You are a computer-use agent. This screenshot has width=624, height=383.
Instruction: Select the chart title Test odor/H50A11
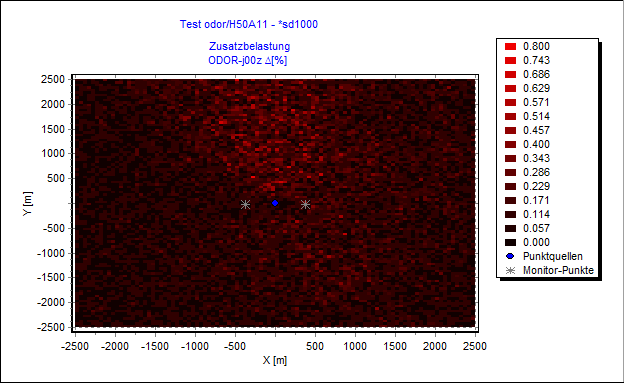click(249, 24)
